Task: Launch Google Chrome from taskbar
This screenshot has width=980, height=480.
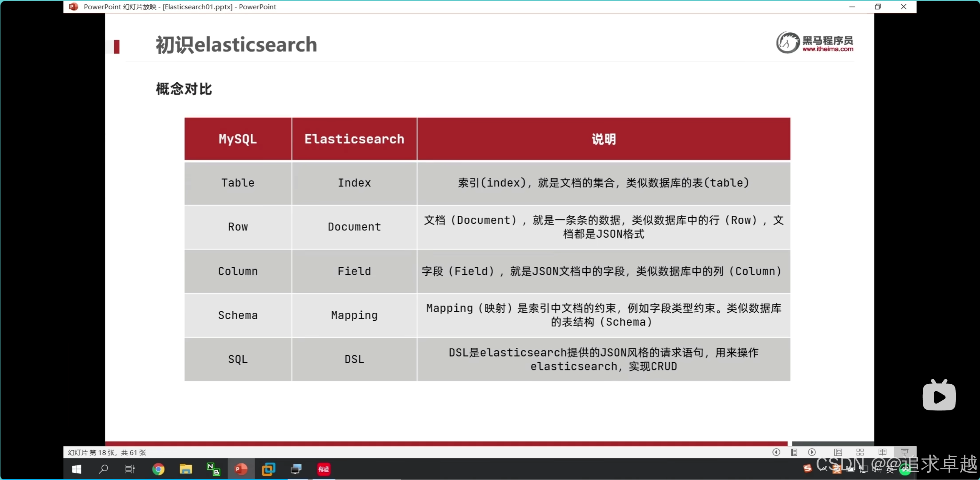Action: pos(158,469)
